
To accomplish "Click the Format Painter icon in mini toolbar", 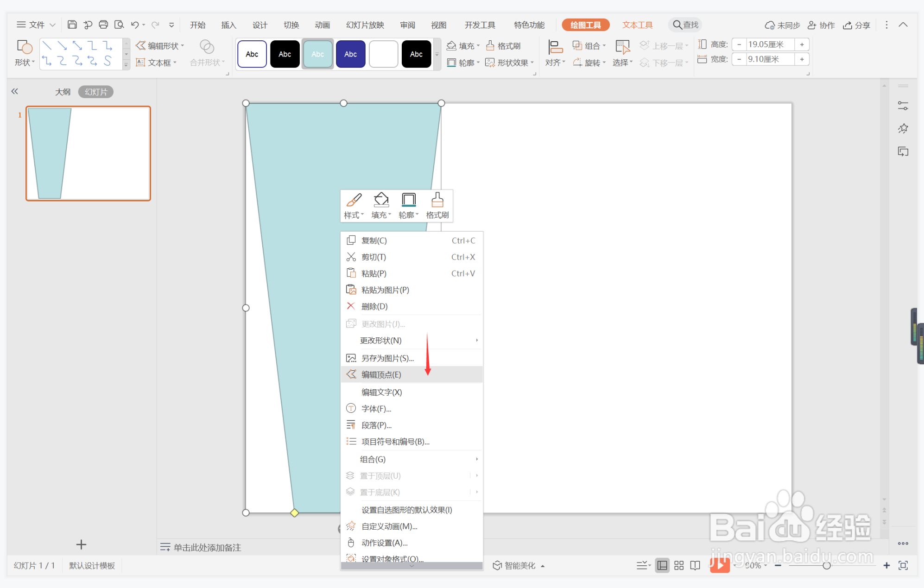I will (437, 206).
